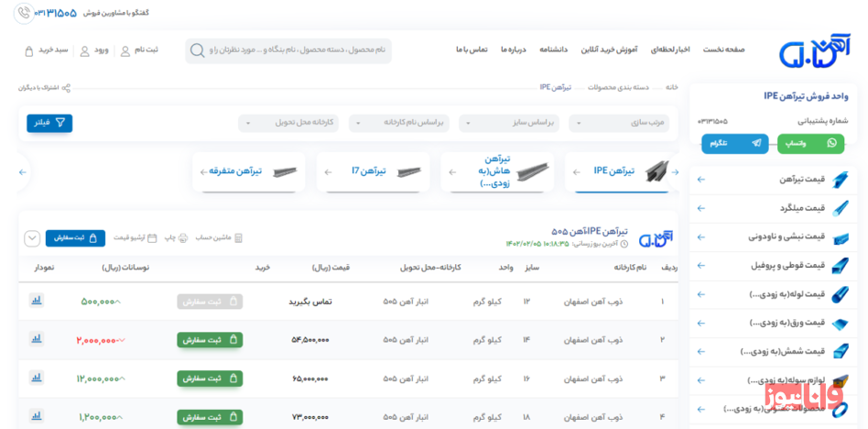Open the shopping cart icon سبد خرید
This screenshot has height=429, width=868.
click(x=29, y=51)
